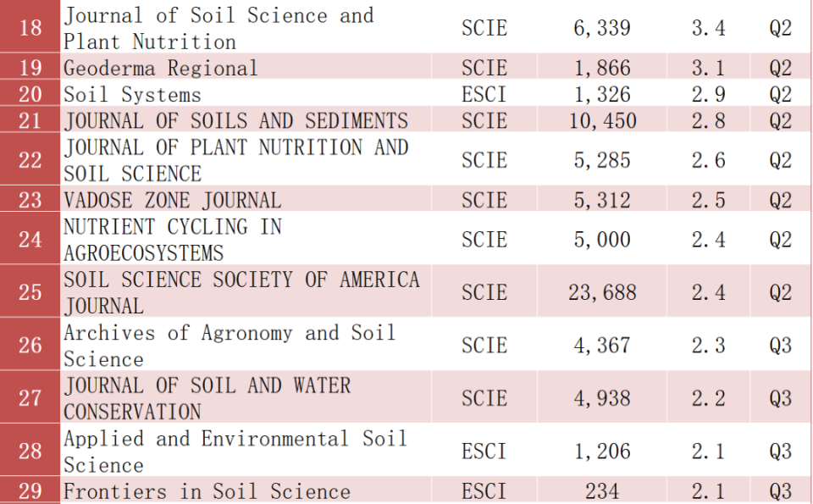Click SOIL SCIENCE SOCIETY OF AMERICA JOURNAL
This screenshot has width=813, height=504.
(x=241, y=292)
